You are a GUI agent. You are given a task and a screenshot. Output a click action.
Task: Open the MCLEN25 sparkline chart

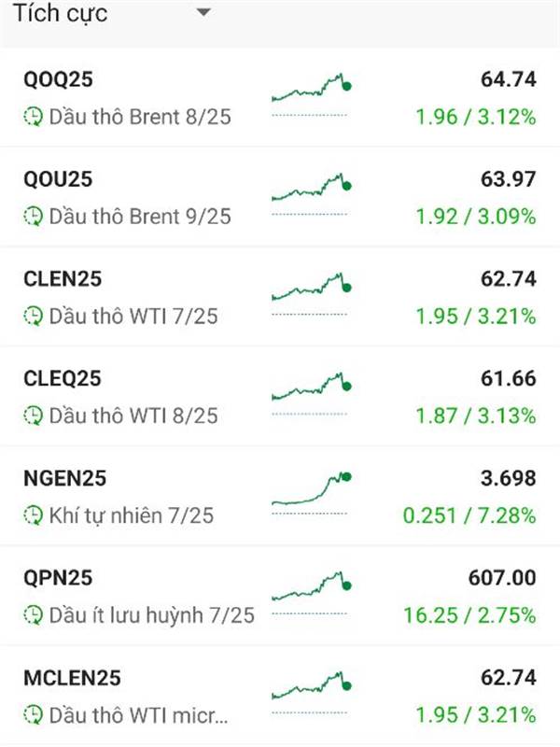[312, 692]
